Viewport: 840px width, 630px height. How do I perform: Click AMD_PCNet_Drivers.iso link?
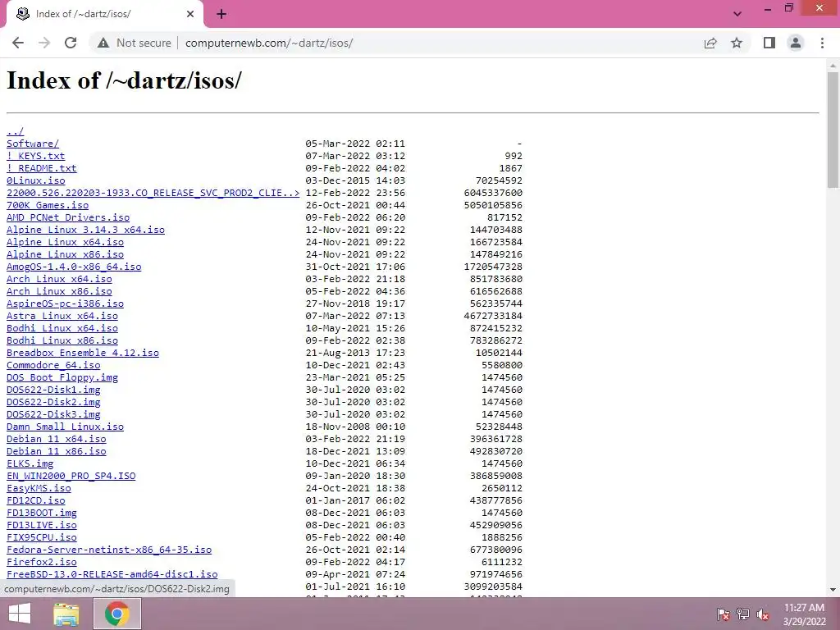click(x=68, y=217)
